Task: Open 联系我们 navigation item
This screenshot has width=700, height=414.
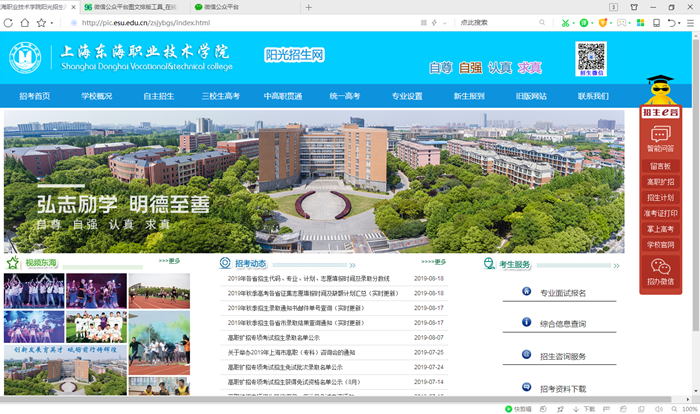Action: click(x=593, y=96)
